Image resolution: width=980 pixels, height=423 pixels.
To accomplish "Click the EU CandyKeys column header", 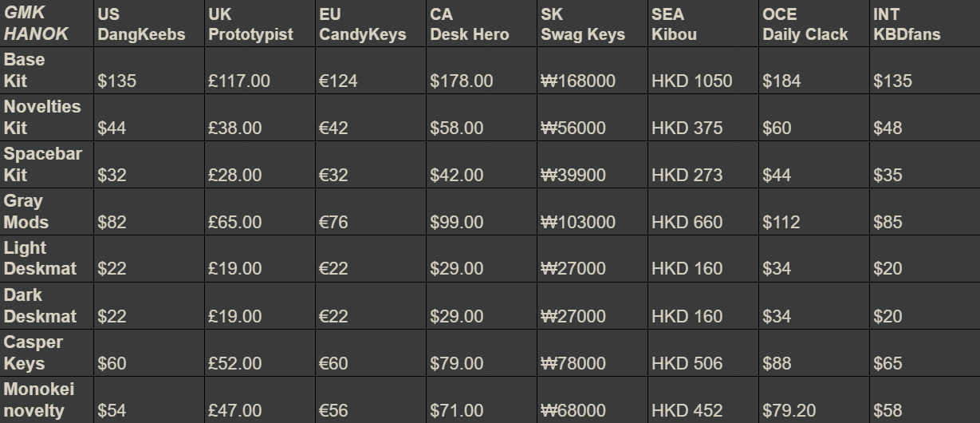I will (362, 24).
